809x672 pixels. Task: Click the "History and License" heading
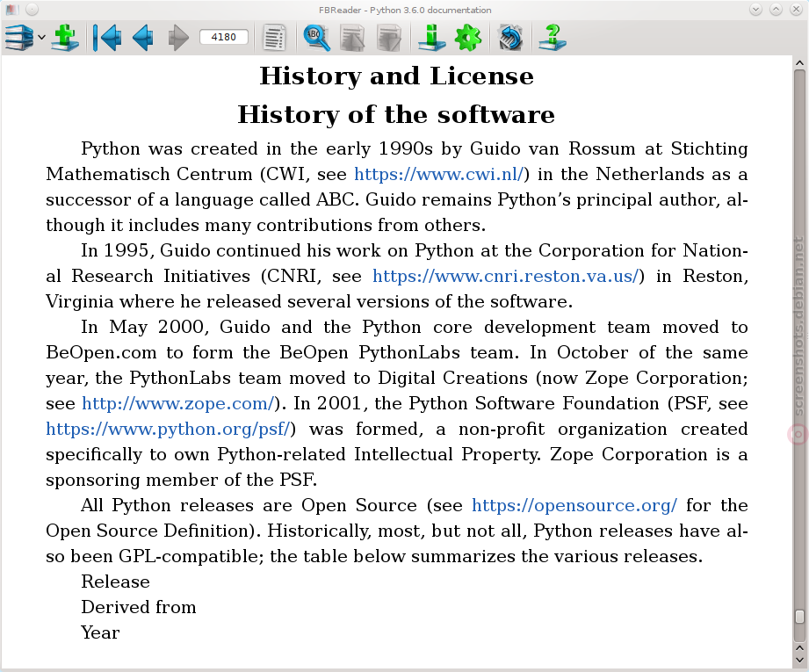397,76
